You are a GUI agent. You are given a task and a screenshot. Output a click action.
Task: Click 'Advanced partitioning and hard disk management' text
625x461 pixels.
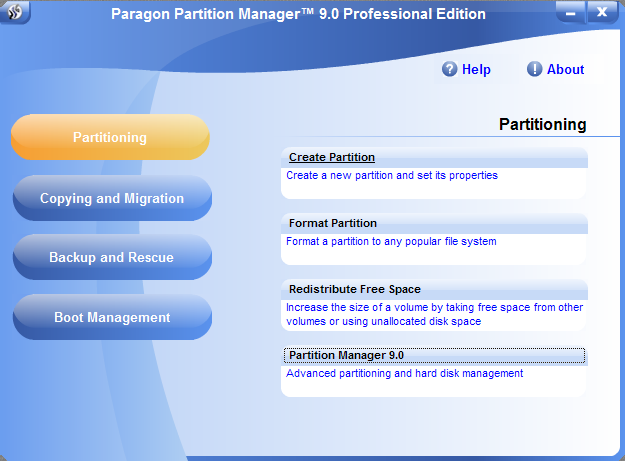(404, 373)
